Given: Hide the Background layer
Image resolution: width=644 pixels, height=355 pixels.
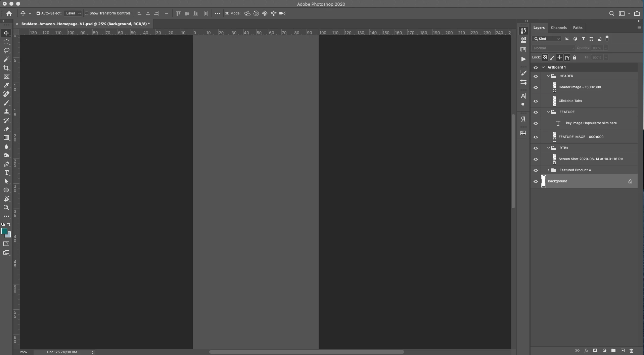Looking at the screenshot, I should (536, 181).
